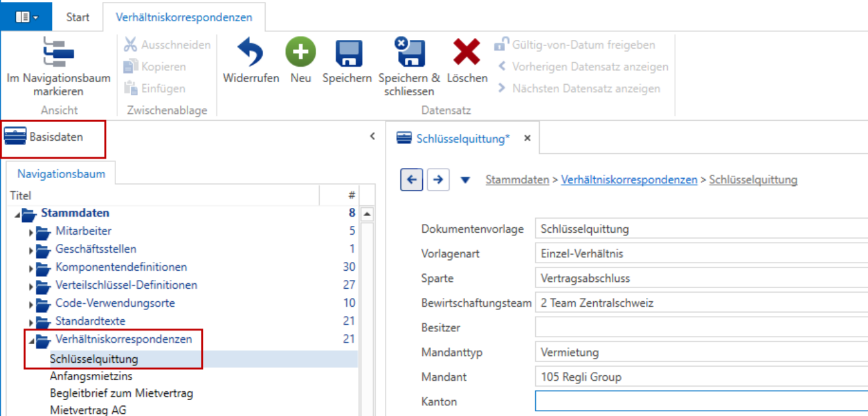Select Mietvertrag AG in the tree
The height and width of the screenshot is (416, 868).
click(88, 409)
